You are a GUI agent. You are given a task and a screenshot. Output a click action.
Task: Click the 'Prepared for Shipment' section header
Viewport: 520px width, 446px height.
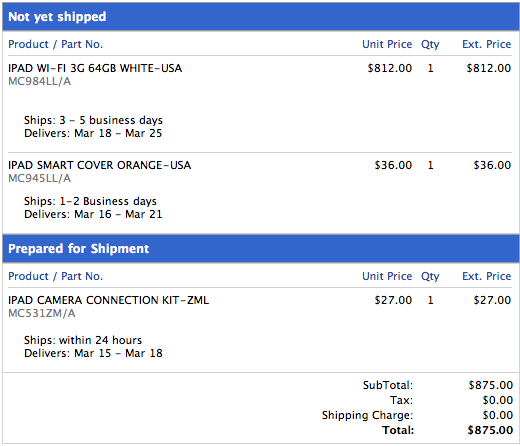tap(261, 249)
